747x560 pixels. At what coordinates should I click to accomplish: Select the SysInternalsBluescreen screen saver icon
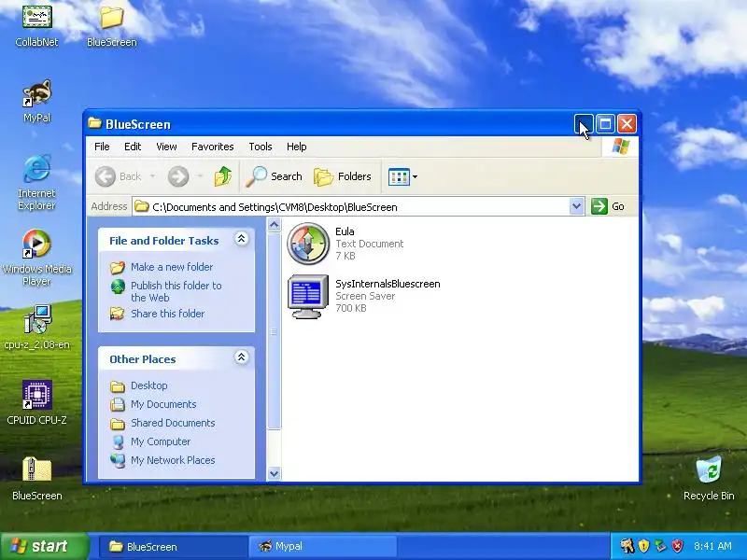(x=308, y=296)
